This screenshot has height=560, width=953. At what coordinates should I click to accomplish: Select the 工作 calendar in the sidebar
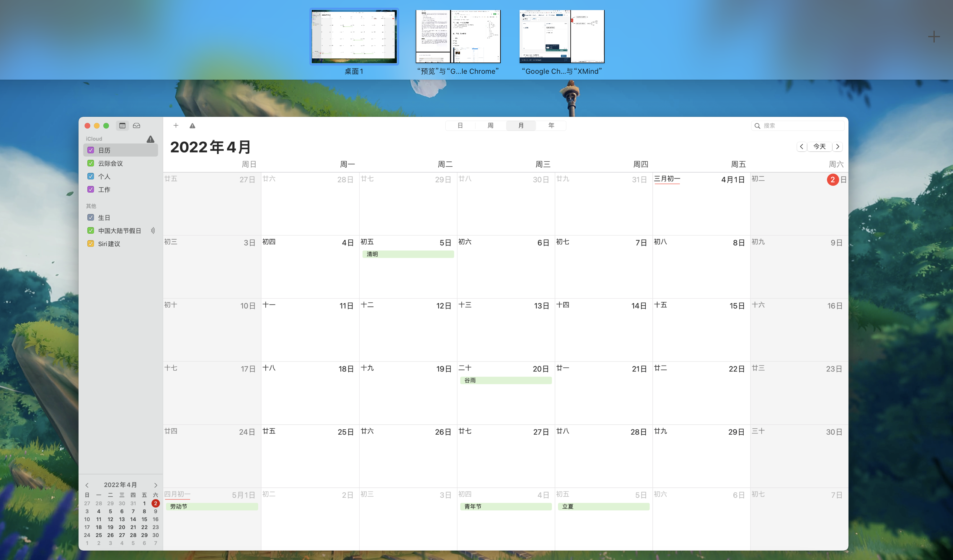click(121, 189)
